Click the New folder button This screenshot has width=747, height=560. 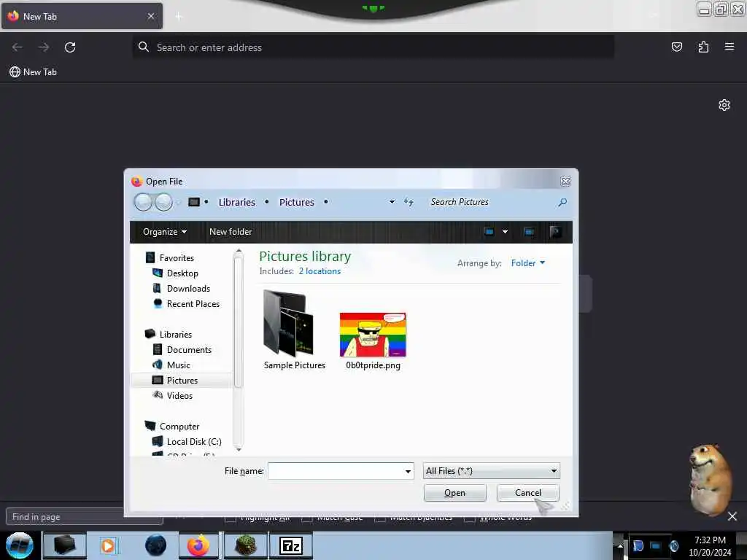(x=231, y=232)
